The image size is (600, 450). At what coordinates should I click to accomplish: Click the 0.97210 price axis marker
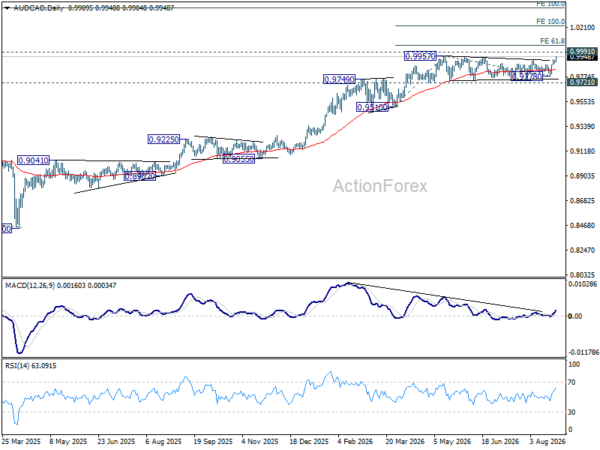coord(582,82)
